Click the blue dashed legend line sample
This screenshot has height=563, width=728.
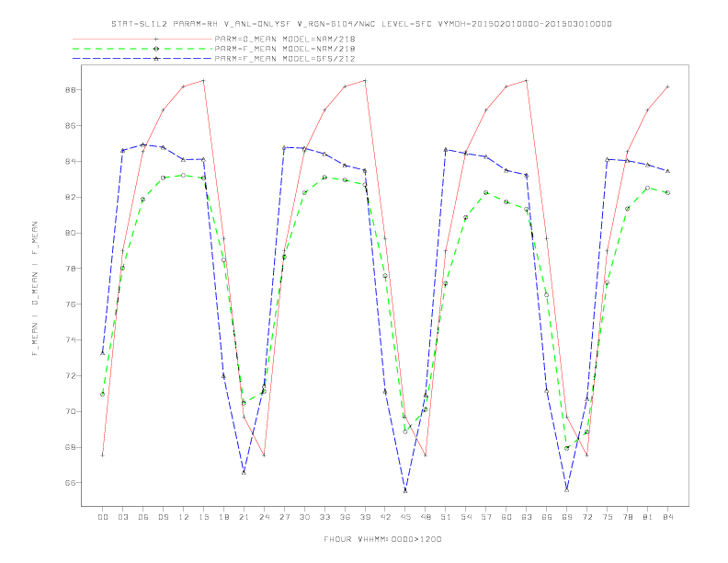click(142, 59)
